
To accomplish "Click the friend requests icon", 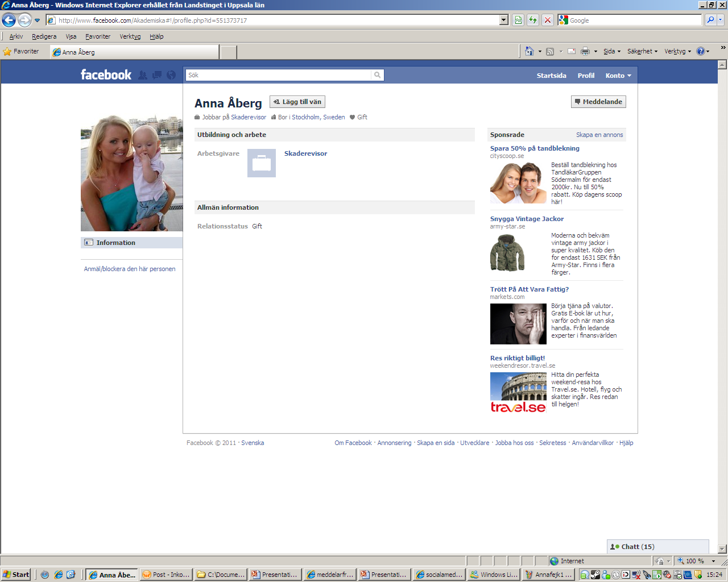I will click(x=143, y=75).
